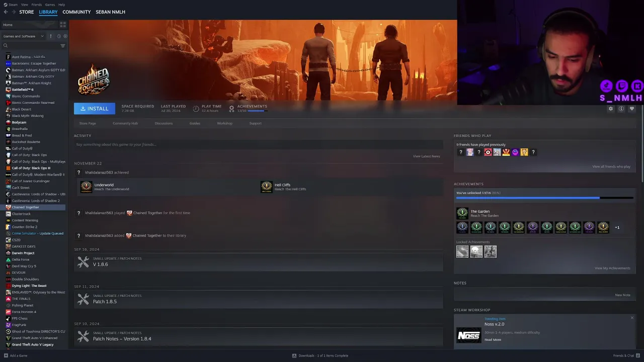644x362 pixels.
Task: Select Buckshot Roulette in library list
Action: pos(34,142)
